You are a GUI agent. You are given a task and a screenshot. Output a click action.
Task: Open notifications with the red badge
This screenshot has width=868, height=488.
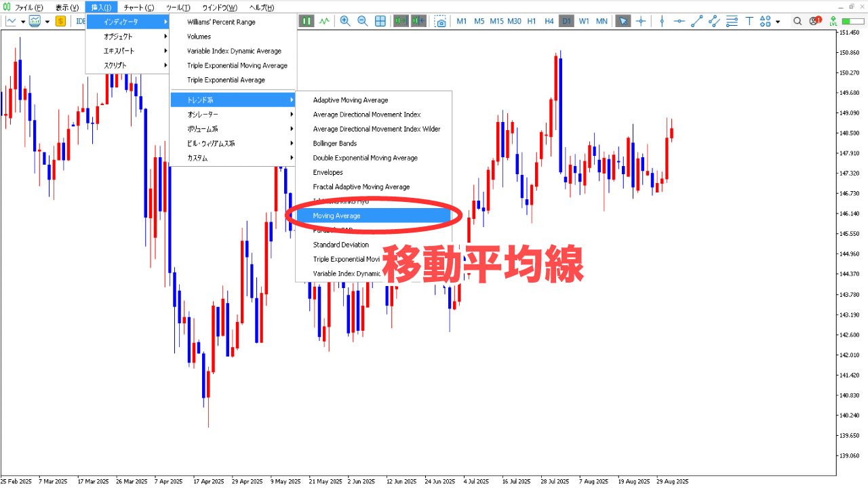tap(814, 21)
